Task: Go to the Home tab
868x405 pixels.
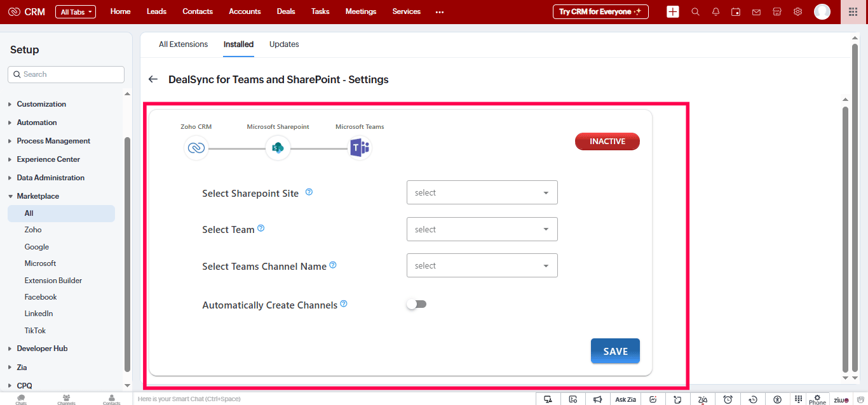Action: click(121, 11)
